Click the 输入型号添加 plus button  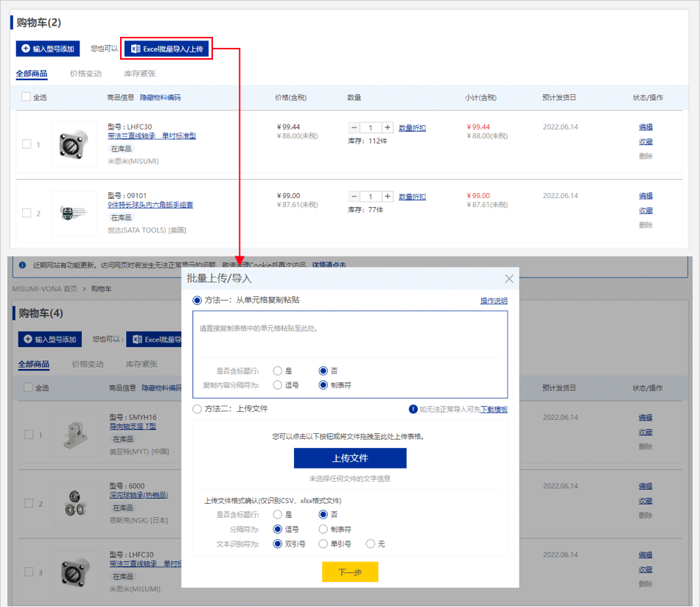(48, 49)
